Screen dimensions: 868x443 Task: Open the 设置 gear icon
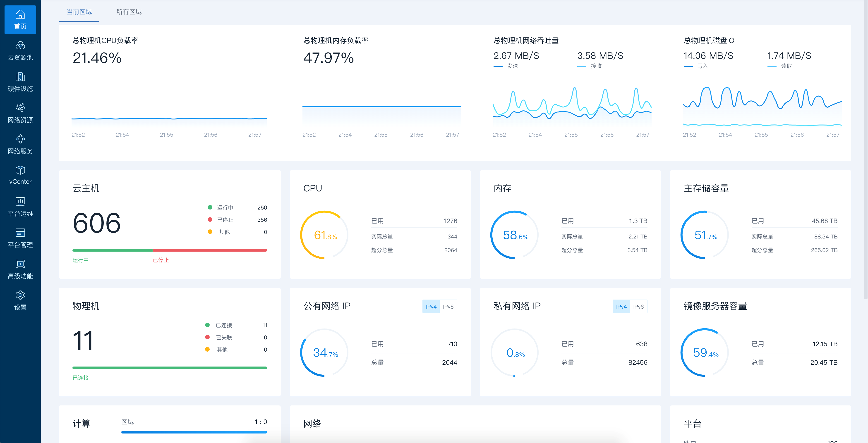pos(20,295)
